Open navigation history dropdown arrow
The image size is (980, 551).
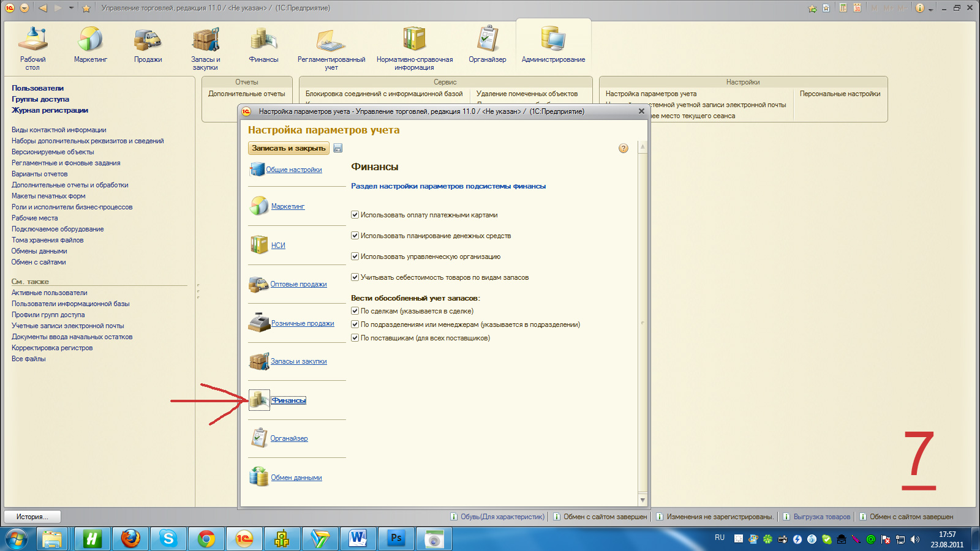click(72, 8)
